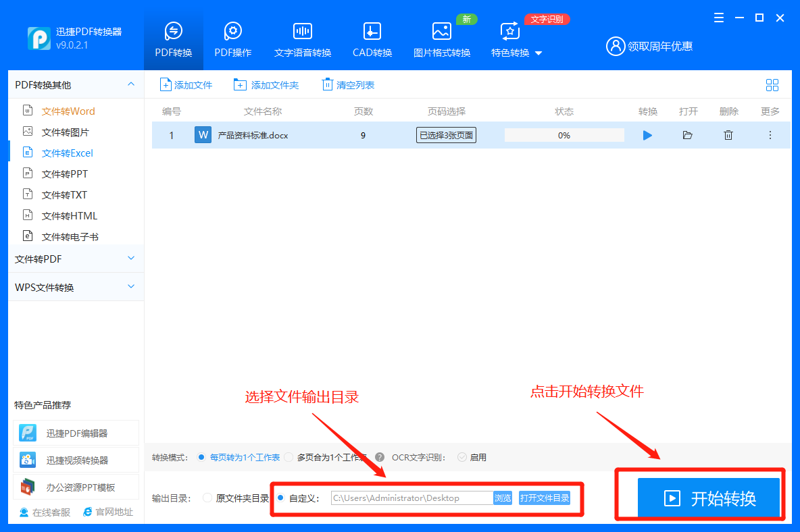
Task: Click the 文件转Excel sheet icon
Action: [28, 153]
